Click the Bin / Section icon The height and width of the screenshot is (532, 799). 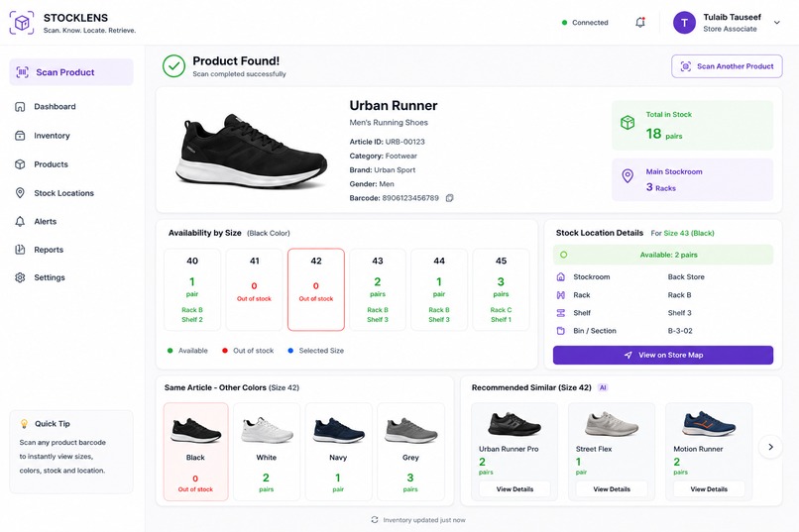click(560, 331)
